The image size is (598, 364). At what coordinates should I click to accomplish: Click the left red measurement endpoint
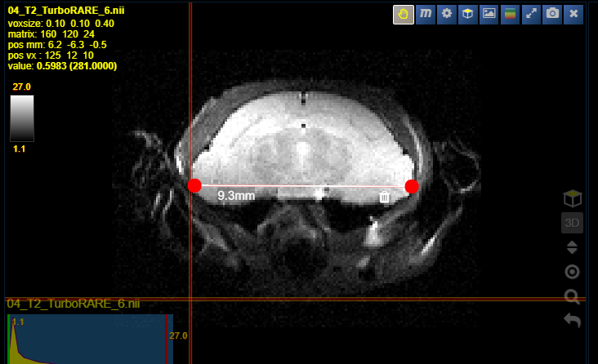tap(194, 185)
